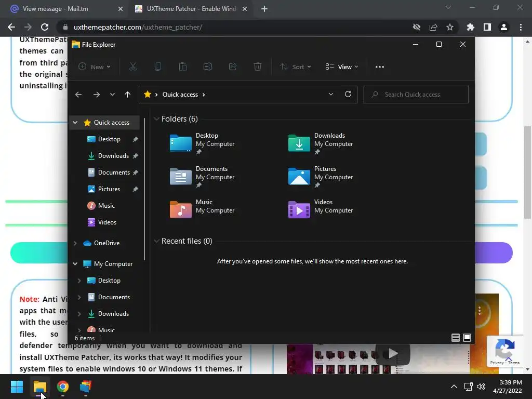532x399 pixels.
Task: Click File Explorer icon on taskbar
Action: click(x=39, y=387)
